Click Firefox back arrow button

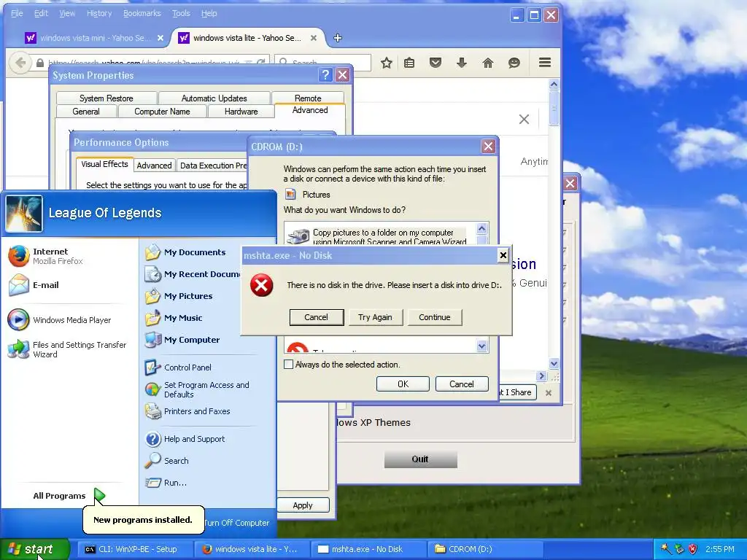(x=20, y=63)
